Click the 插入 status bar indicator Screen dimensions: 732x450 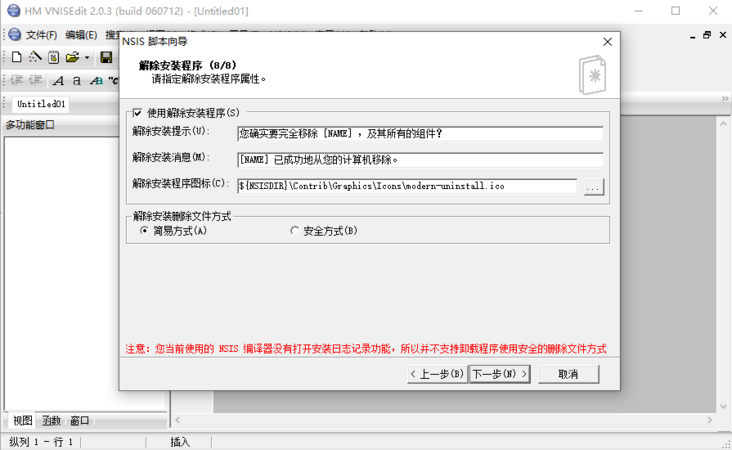click(180, 442)
